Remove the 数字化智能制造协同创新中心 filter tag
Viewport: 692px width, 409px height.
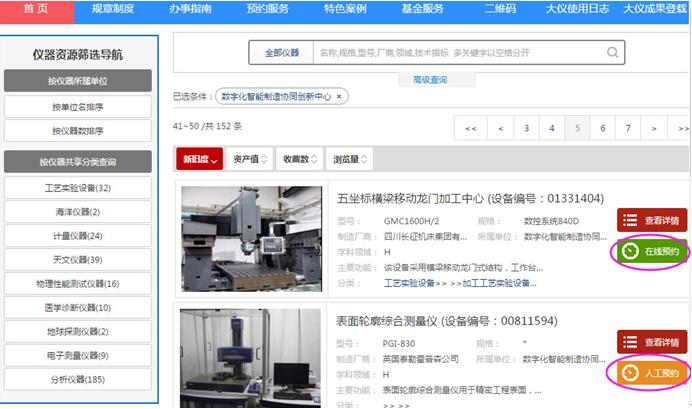tap(339, 97)
